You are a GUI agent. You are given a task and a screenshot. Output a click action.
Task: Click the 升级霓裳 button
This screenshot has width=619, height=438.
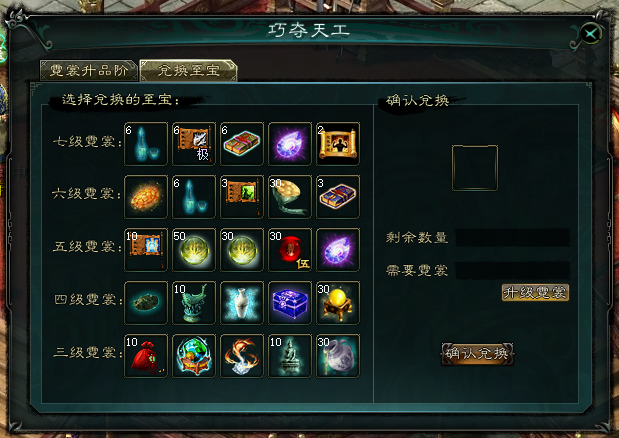535,292
